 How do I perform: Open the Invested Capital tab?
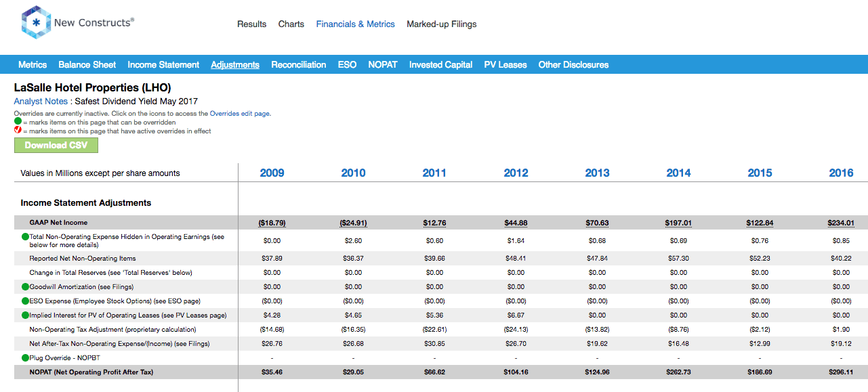tap(441, 64)
